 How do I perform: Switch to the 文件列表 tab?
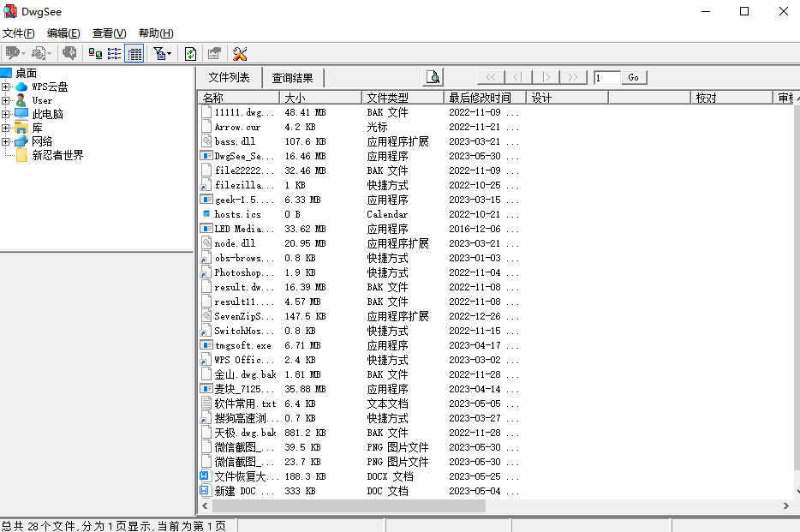point(229,78)
